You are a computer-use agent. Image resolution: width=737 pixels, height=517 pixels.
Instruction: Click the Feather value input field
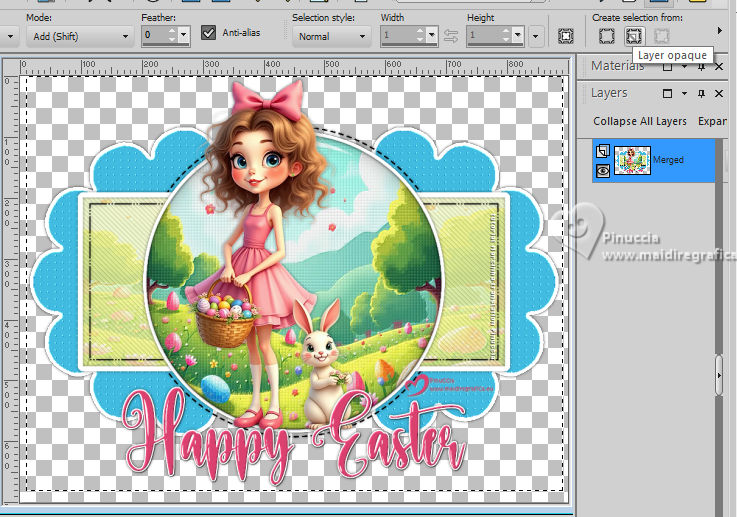pyautogui.click(x=155, y=36)
